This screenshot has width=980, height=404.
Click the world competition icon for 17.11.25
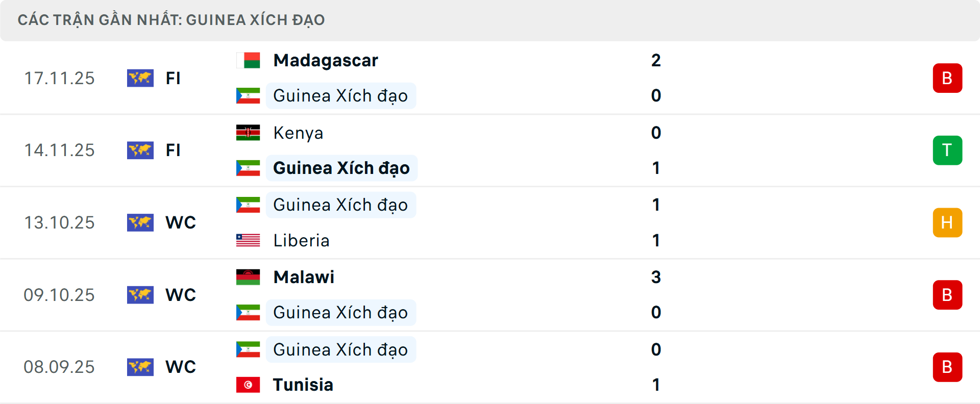point(140,78)
